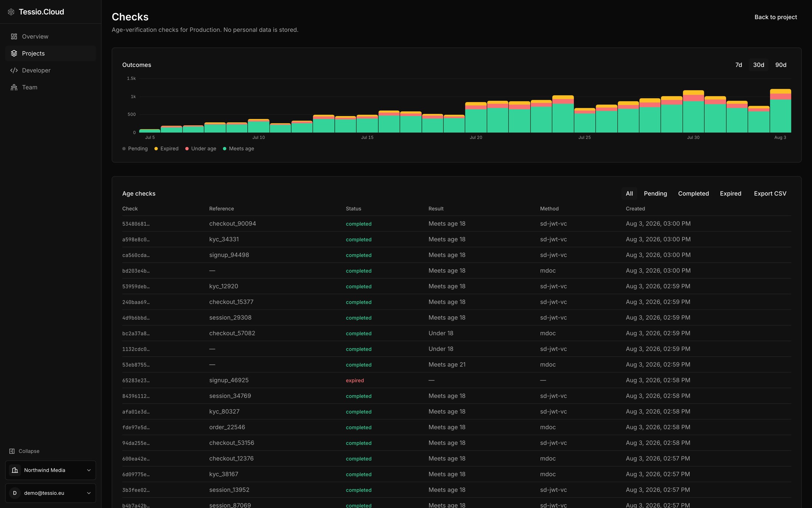Click the Result column header
Screen dimensions: 812x508
pyautogui.click(x=436, y=209)
